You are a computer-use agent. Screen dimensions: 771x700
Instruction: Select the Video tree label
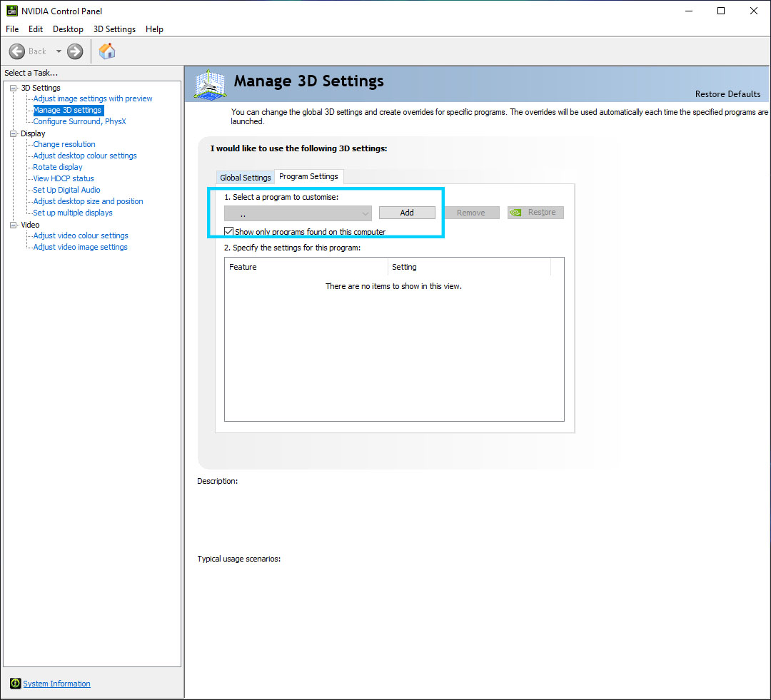point(30,225)
